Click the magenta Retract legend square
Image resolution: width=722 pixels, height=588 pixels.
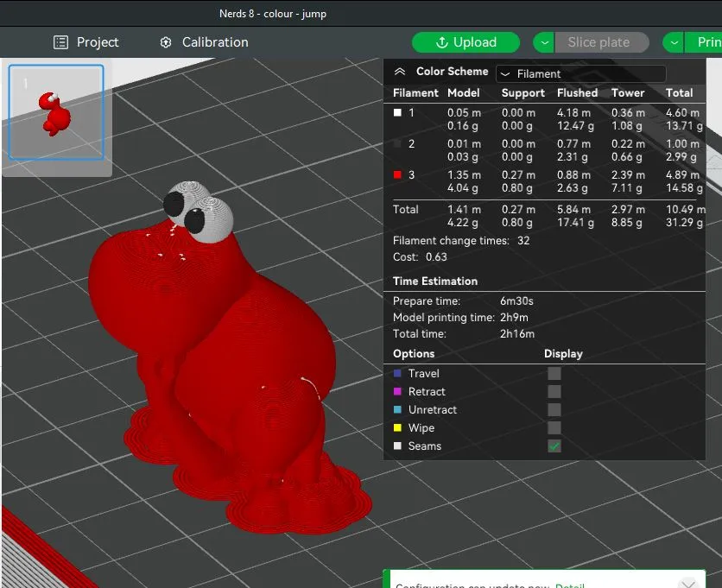tap(397, 392)
